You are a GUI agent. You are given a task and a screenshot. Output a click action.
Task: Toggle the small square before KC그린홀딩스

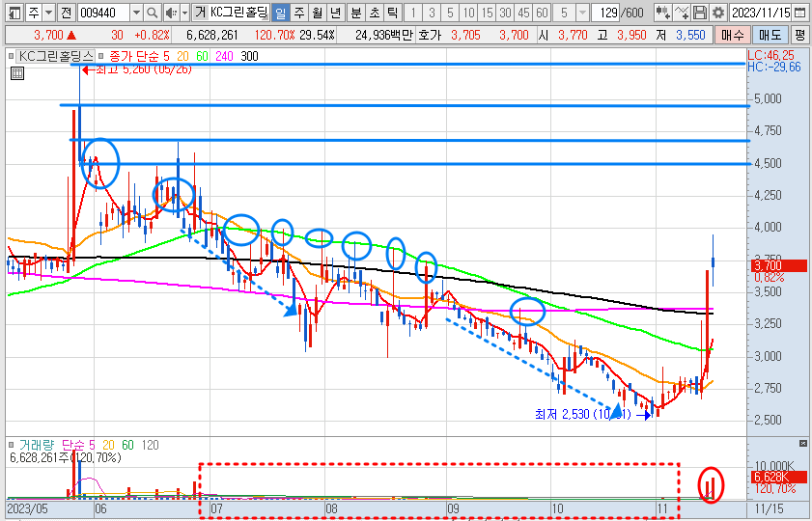[12, 56]
